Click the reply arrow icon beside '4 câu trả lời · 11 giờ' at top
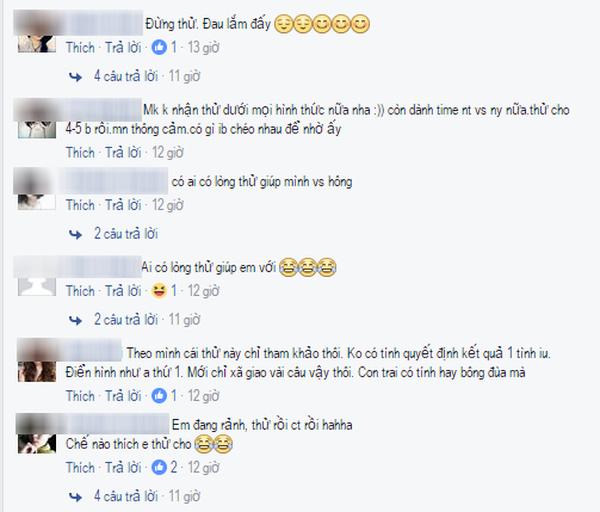 pyautogui.click(x=75, y=77)
